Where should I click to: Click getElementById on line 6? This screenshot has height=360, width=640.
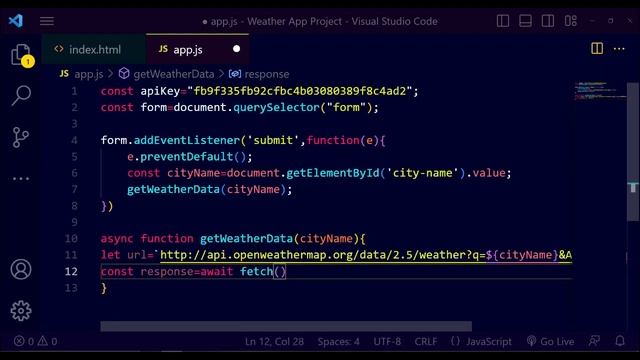pos(333,173)
